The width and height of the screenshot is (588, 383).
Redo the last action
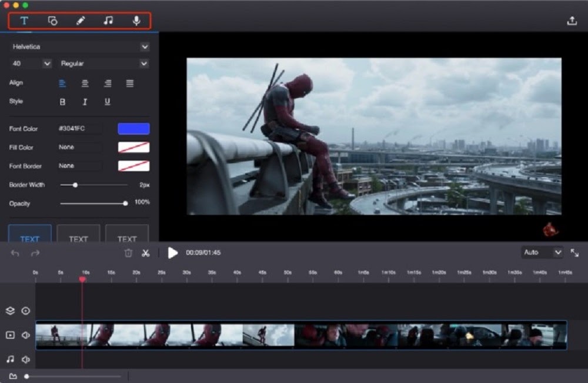point(35,253)
